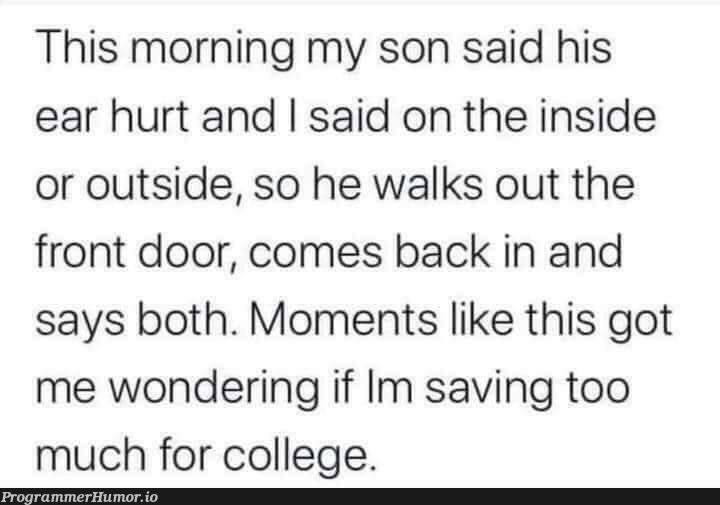This screenshot has width=720, height=505.
Task: Click the word "outside," in the third line
Action: pos(165,185)
